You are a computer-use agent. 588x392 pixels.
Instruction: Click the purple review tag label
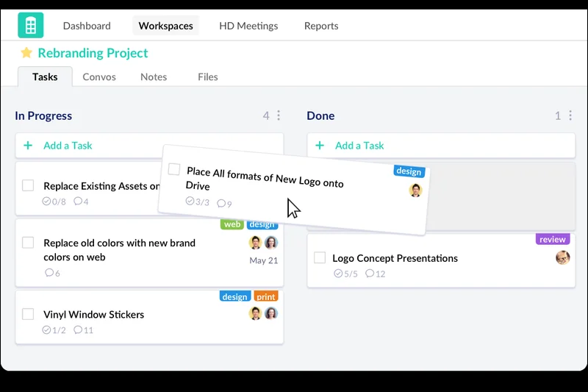pyautogui.click(x=552, y=239)
